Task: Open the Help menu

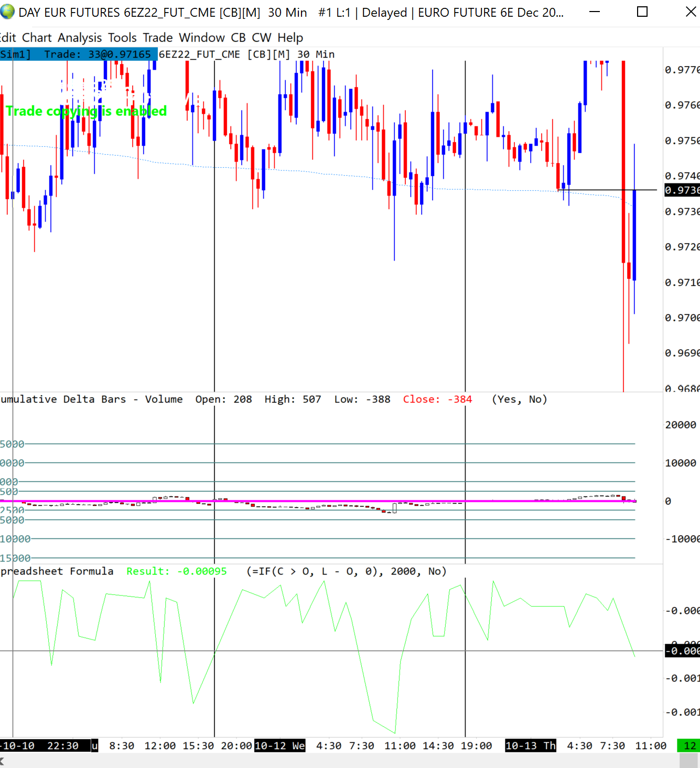Action: point(290,38)
